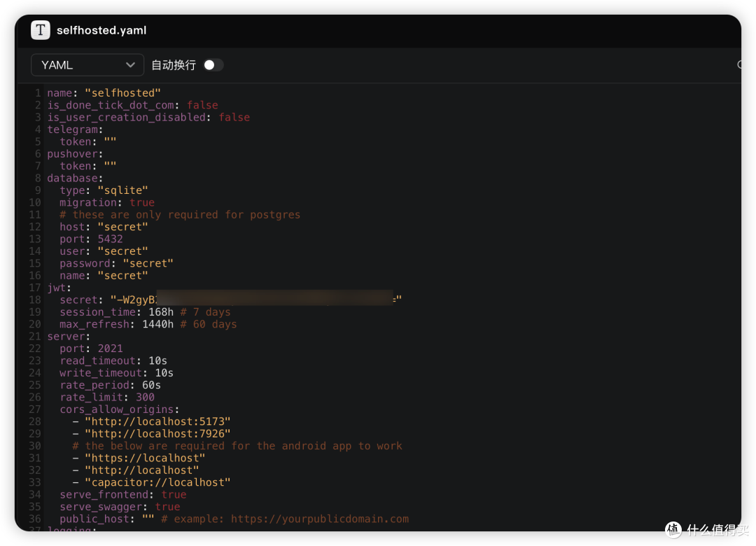Click the jwt: key
The height and width of the screenshot is (546, 756).
[59, 288]
